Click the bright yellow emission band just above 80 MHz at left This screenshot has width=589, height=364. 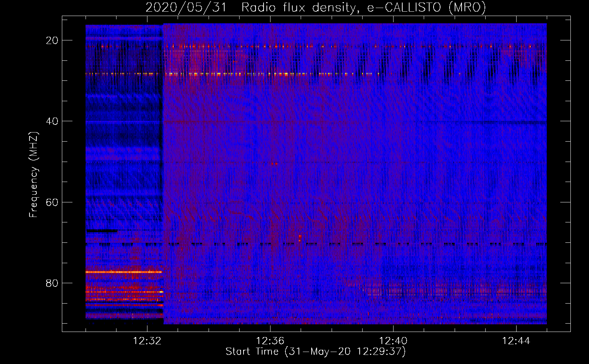pyautogui.click(x=124, y=272)
